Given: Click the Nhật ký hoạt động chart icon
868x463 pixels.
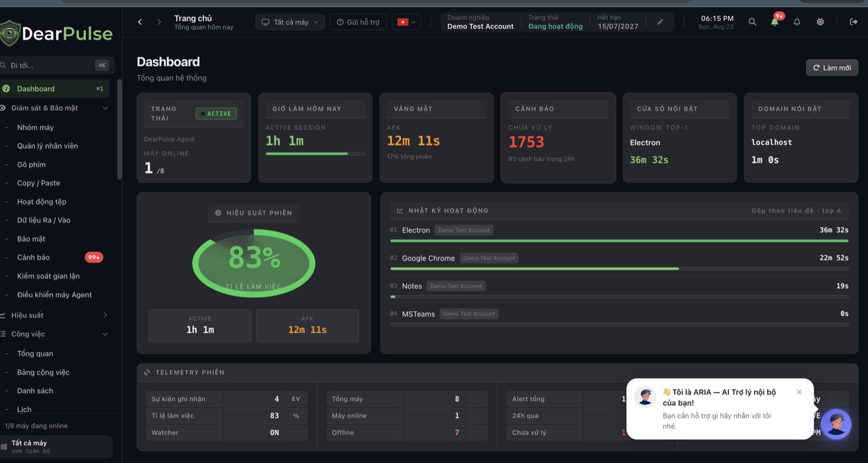Looking at the screenshot, I should (x=400, y=210).
